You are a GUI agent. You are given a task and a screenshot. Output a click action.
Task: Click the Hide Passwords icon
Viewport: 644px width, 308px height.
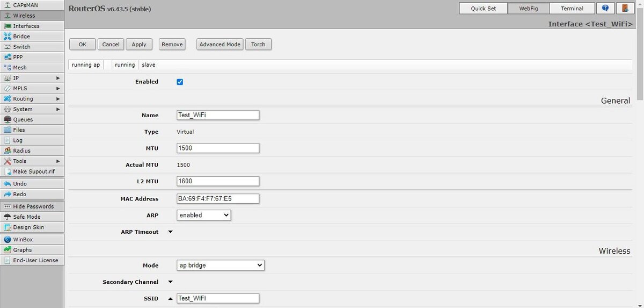pyautogui.click(x=8, y=206)
